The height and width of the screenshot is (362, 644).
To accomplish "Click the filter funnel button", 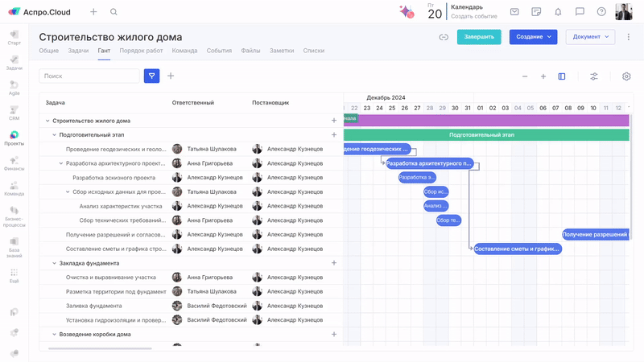I will point(151,76).
